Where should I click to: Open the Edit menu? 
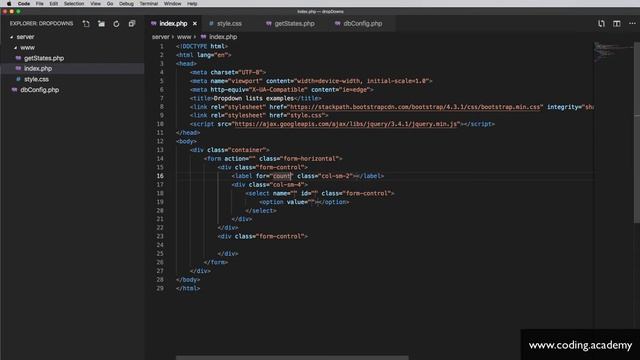coord(53,3)
